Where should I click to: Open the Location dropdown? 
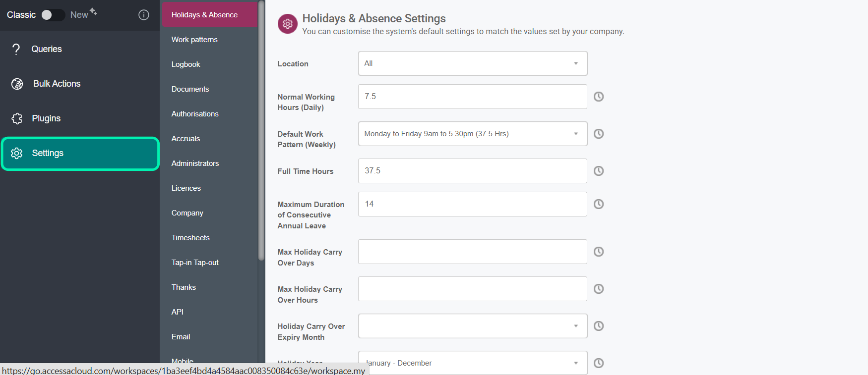pos(473,63)
